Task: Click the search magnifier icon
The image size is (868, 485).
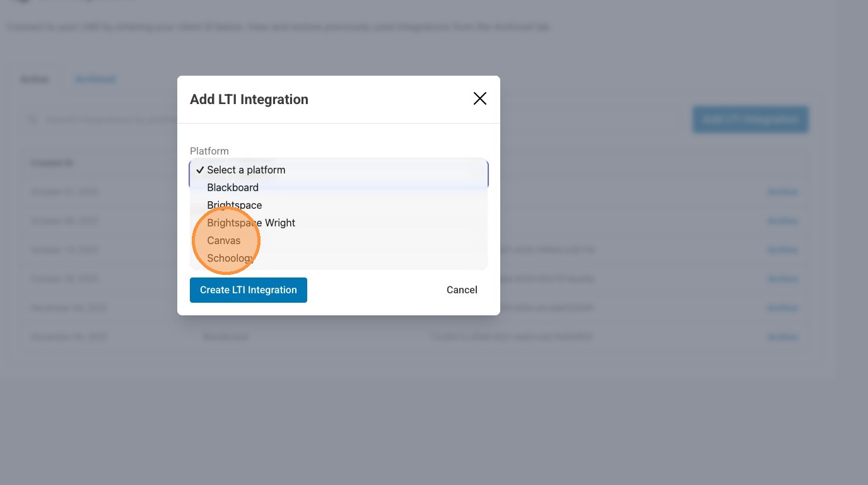Action: (x=33, y=119)
